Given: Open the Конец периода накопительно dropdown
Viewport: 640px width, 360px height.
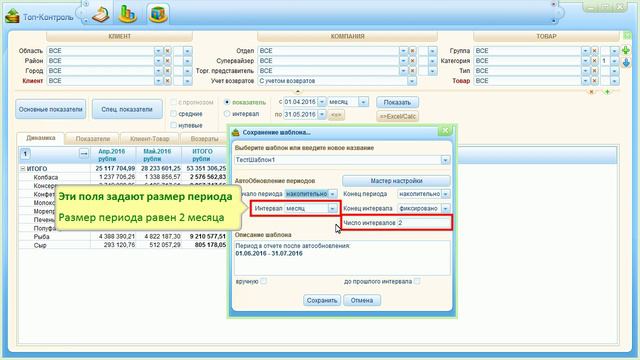Looking at the screenshot, I should [x=446, y=194].
